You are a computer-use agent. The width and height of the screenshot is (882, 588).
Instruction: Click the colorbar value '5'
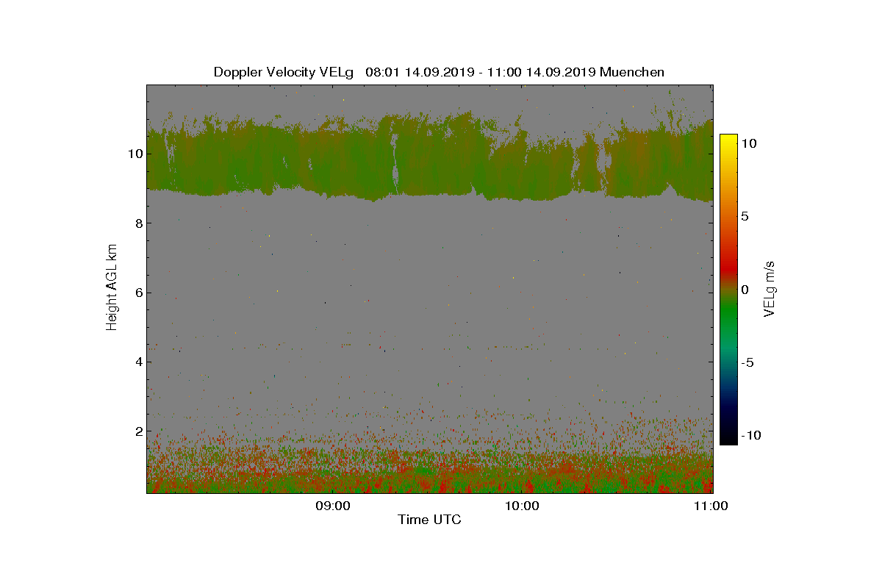[745, 216]
